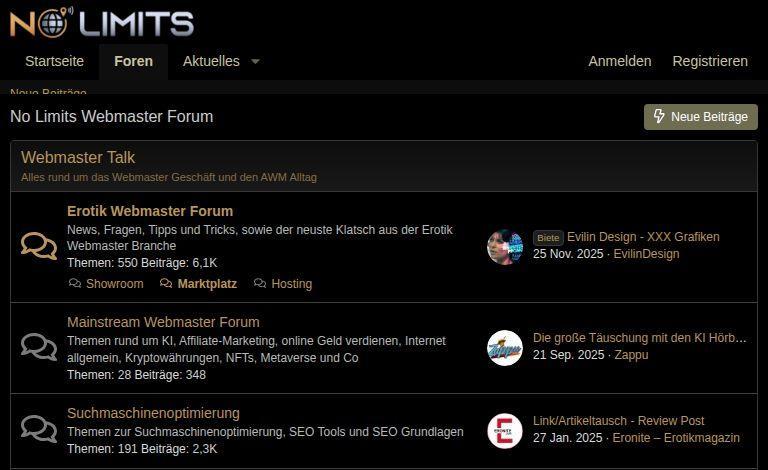768x470 pixels.
Task: Go to the Startseite tab
Action: pos(55,61)
